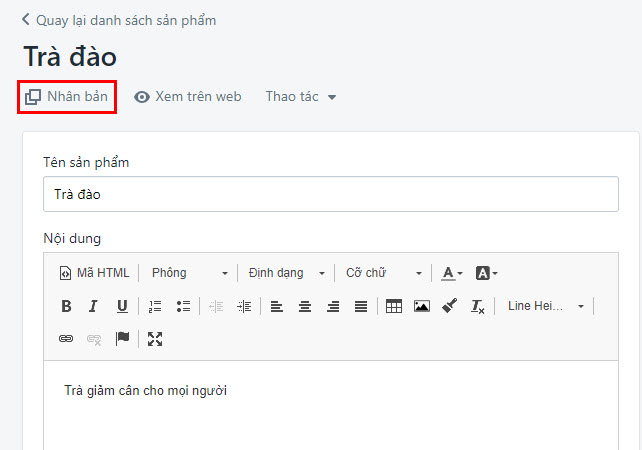Toggle underline formatting
Viewport: 642px width, 450px height.
(122, 306)
